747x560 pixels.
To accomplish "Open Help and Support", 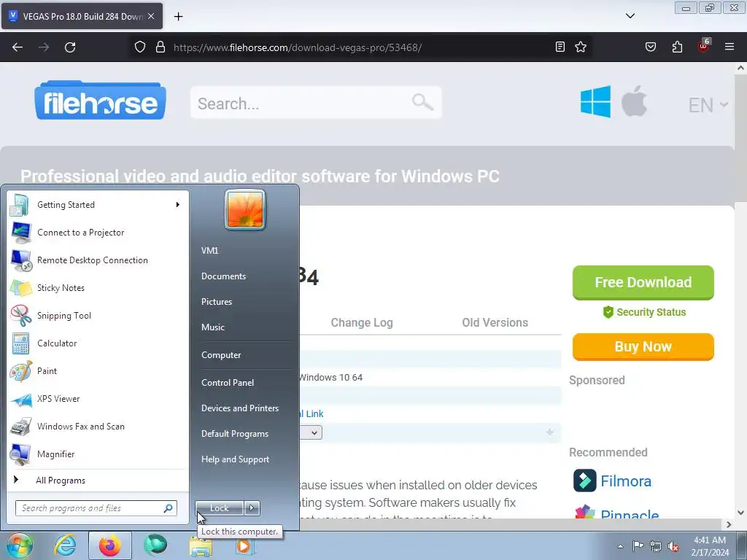I will point(236,459).
